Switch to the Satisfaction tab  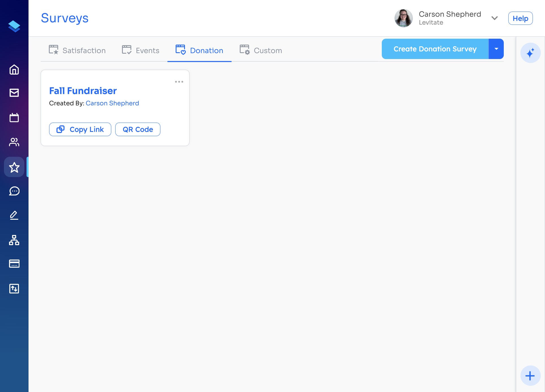point(77,50)
